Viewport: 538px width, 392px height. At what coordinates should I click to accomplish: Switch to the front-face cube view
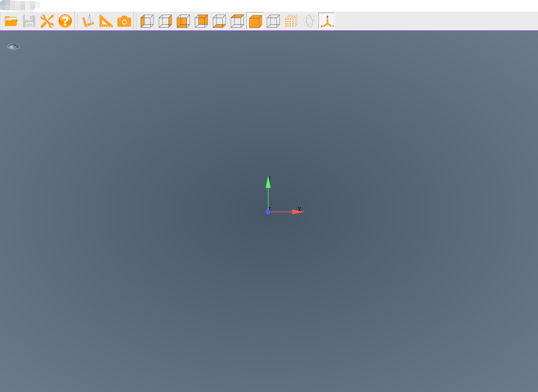click(183, 21)
